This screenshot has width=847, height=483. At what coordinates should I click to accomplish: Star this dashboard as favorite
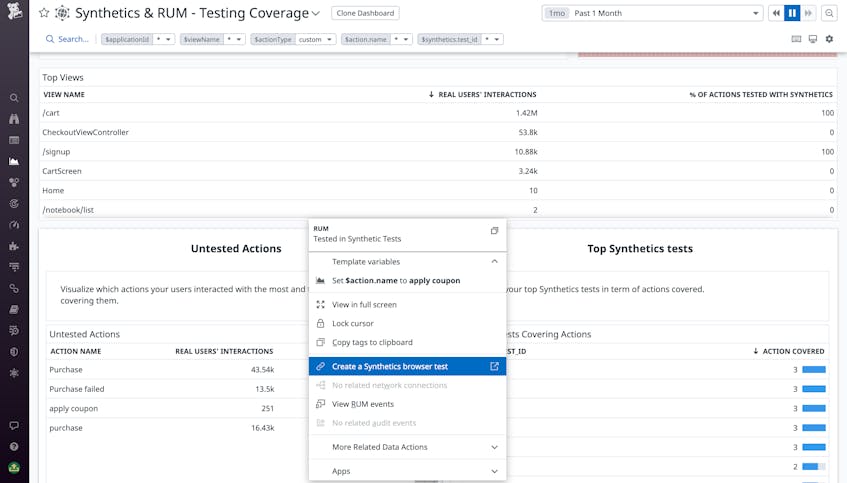pyautogui.click(x=44, y=13)
